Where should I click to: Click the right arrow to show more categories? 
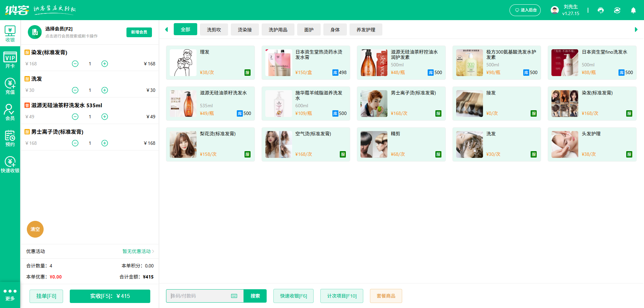[636, 29]
